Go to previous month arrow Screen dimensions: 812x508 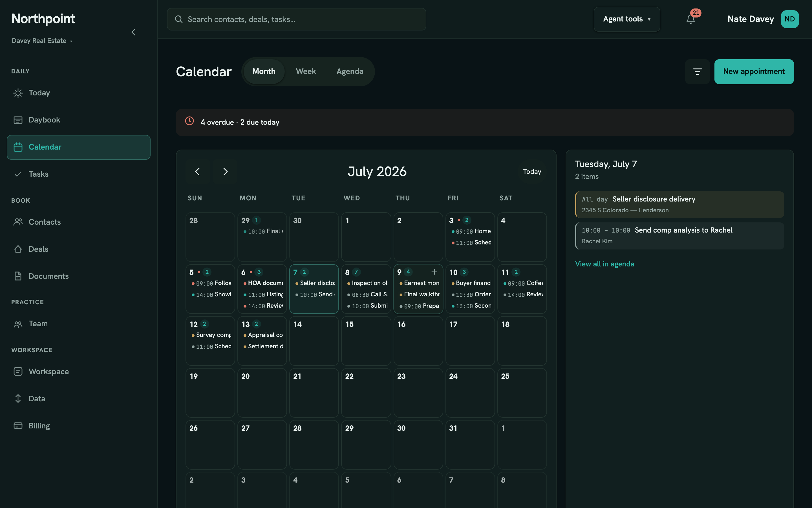pos(198,172)
